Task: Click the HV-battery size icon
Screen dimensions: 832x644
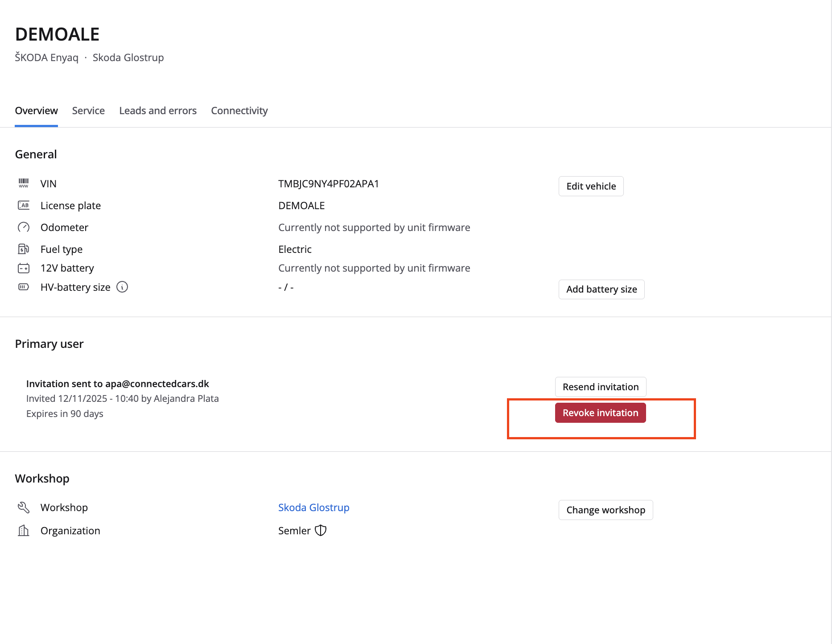Action: pos(23,287)
